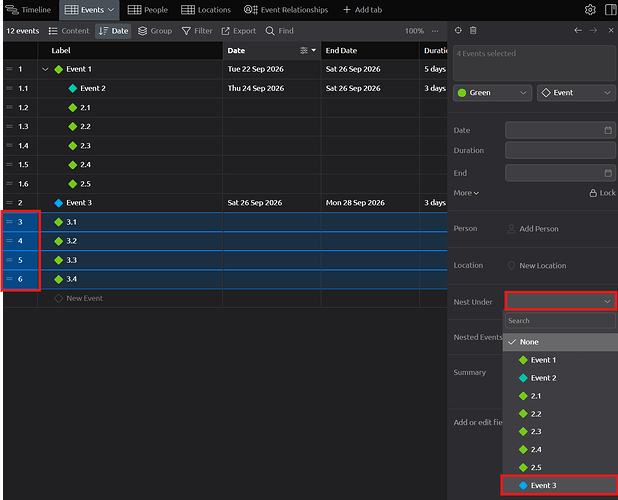Toggle the Lock option
This screenshot has width=618, height=500.
coord(602,193)
